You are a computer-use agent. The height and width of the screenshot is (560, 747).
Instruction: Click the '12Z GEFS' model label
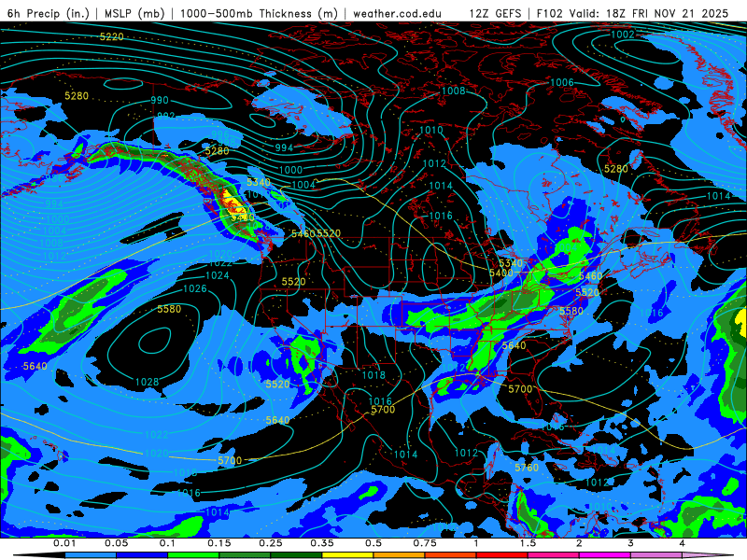pos(495,13)
